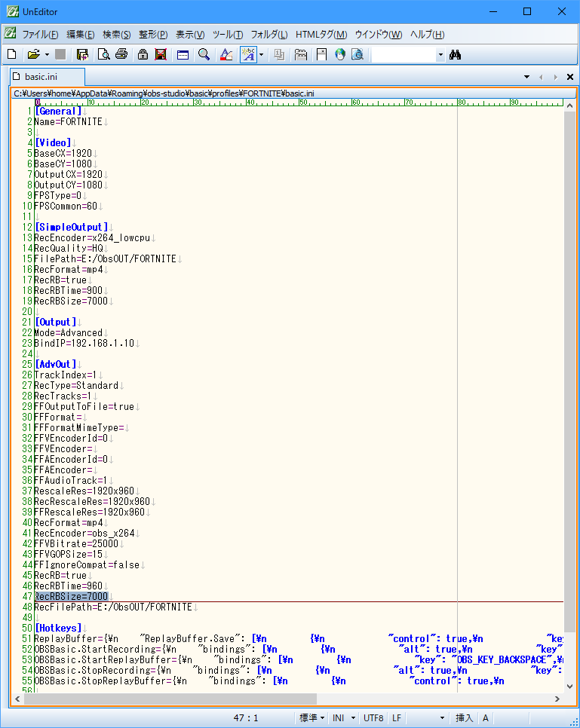Image resolution: width=580 pixels, height=728 pixels.
Task: Click the vertical scrollbar up arrow
Action: pos(569,106)
